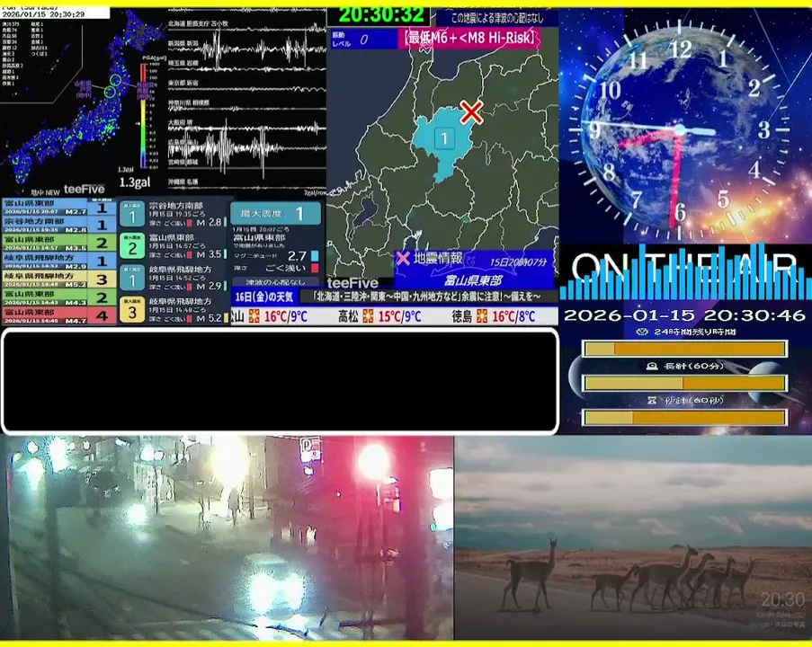The height and width of the screenshot is (647, 812).
Task: Click the 高松 15°C/9°C forecast
Action: point(380,315)
